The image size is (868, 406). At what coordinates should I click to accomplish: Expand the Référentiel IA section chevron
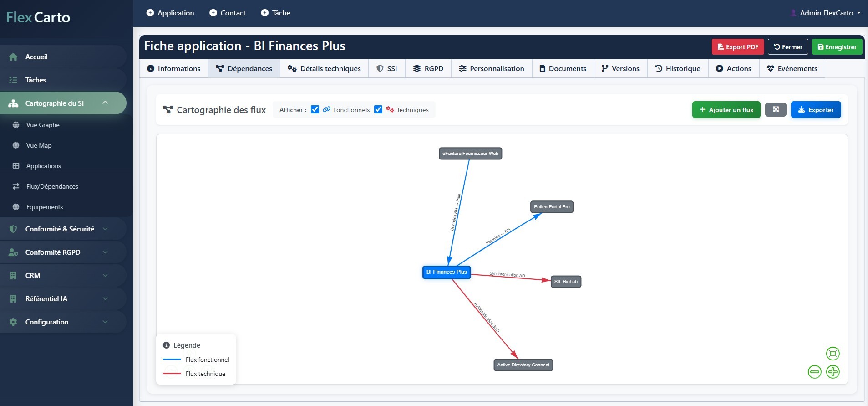(105, 298)
